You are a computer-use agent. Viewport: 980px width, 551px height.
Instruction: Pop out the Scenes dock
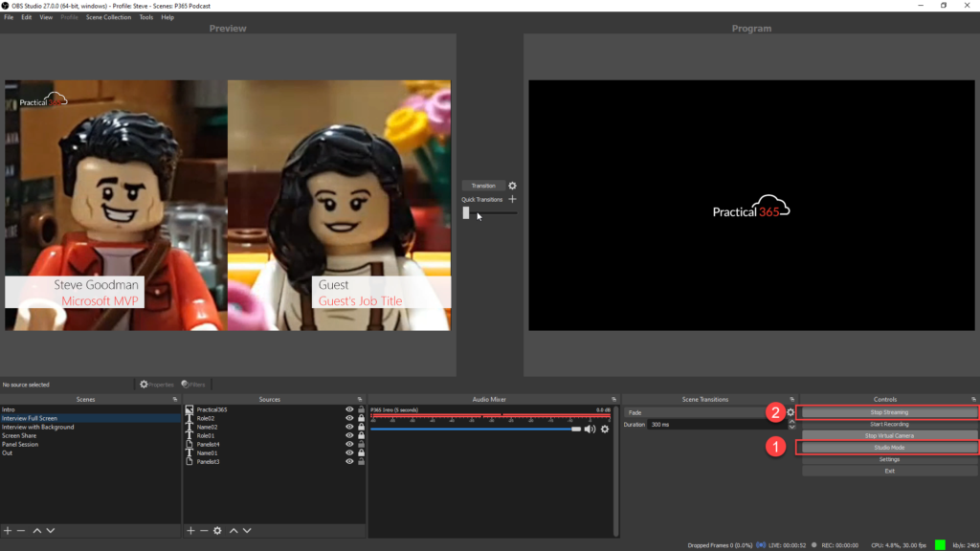[x=175, y=399]
